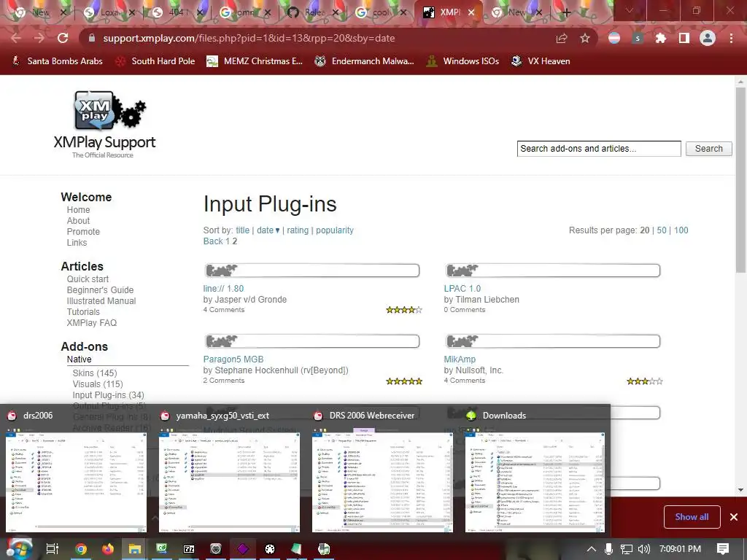The height and width of the screenshot is (560, 747).
Task: Click the purple diamond taskbar icon
Action: point(243,549)
